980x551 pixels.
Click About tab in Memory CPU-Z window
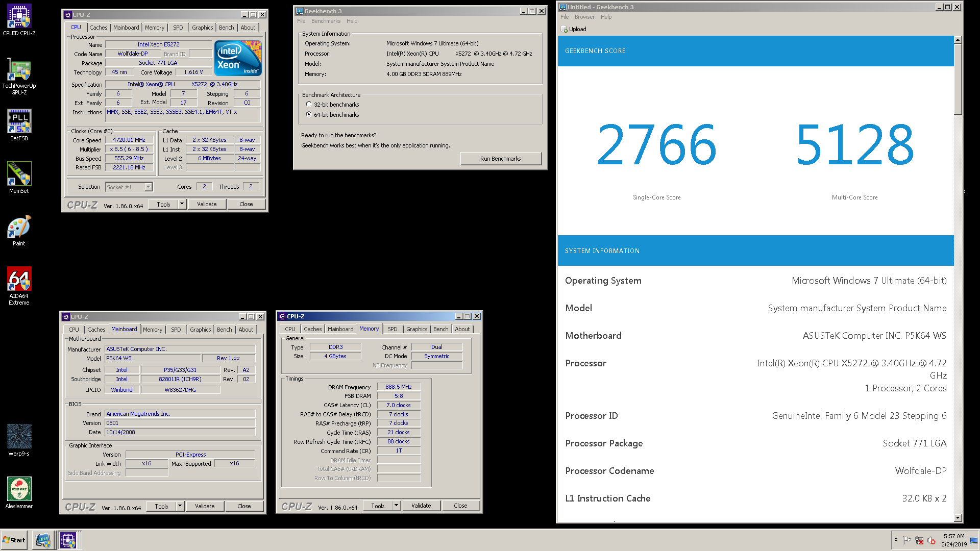tap(462, 329)
